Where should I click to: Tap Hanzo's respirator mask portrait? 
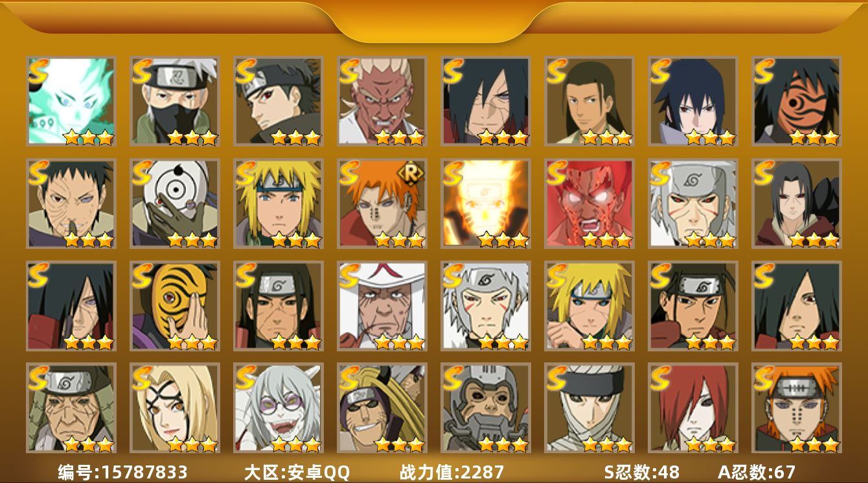tap(485, 408)
